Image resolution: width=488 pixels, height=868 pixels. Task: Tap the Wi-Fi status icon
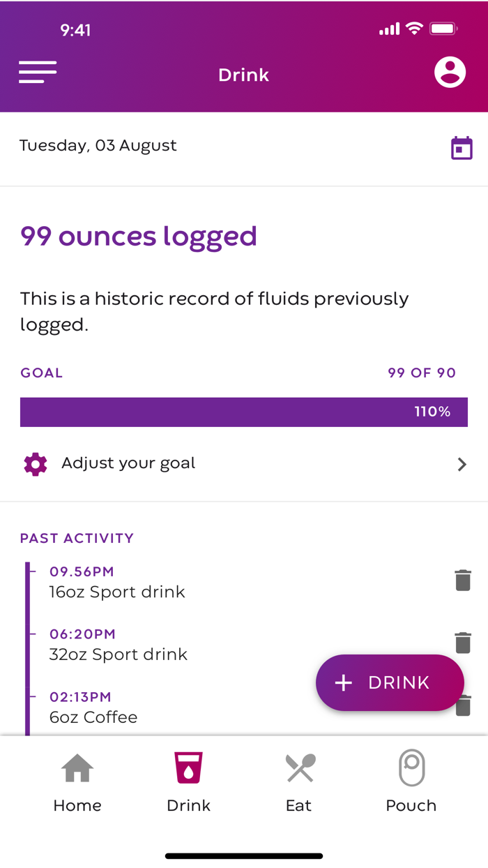coord(414,29)
